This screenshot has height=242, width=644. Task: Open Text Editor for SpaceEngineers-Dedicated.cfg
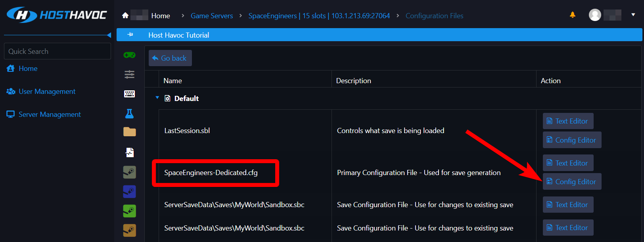click(x=568, y=163)
